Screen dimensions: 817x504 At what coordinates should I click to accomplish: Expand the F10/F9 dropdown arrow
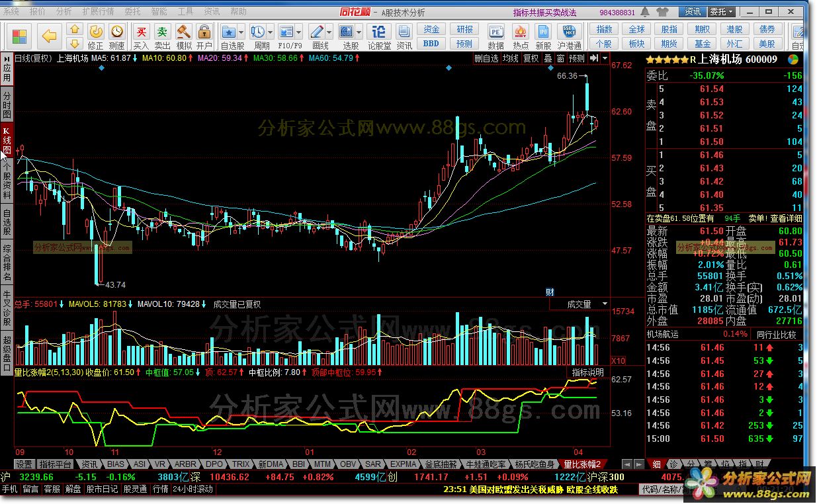click(299, 32)
